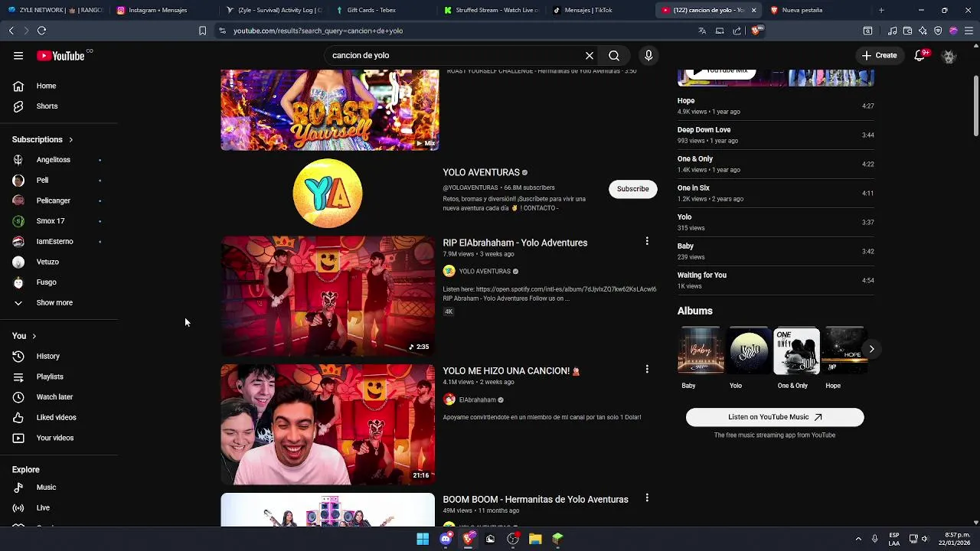Open Discord from the taskbar
The width and height of the screenshot is (980, 551).
click(x=446, y=539)
